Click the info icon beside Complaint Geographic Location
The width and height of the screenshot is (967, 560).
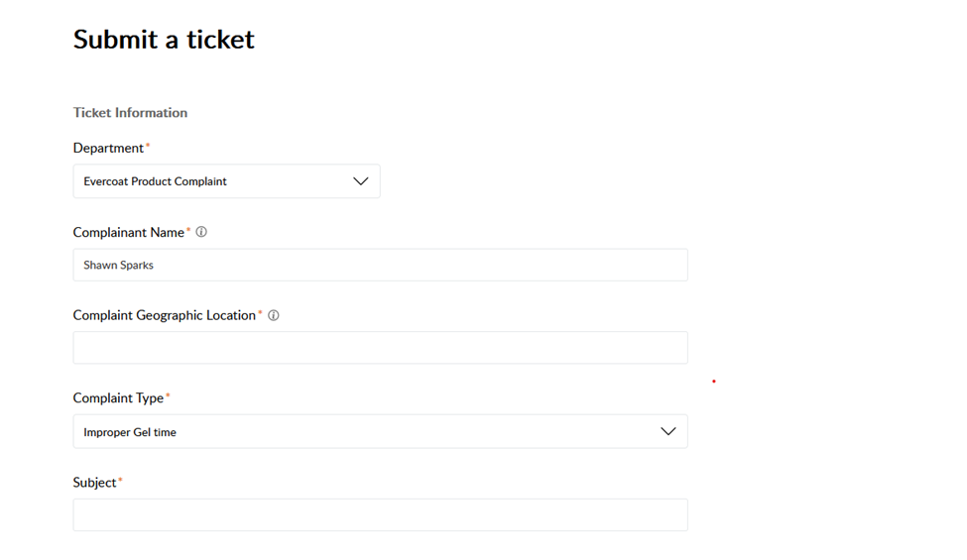(x=274, y=315)
